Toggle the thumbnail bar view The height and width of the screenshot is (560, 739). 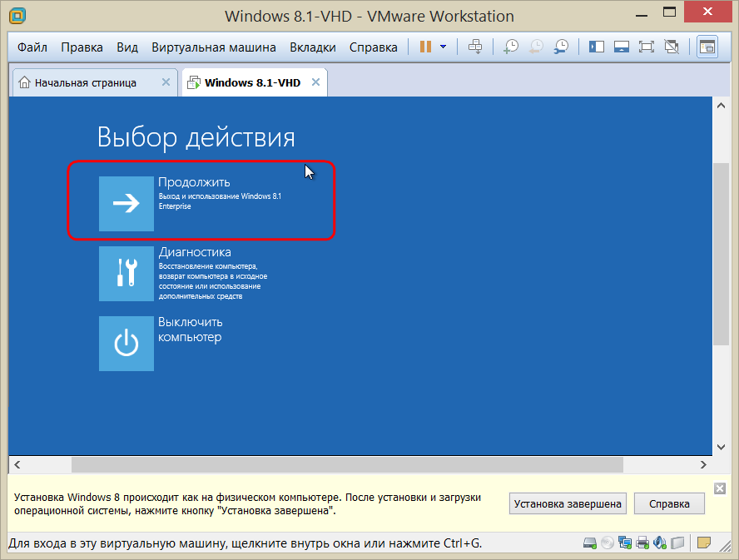pos(621,47)
